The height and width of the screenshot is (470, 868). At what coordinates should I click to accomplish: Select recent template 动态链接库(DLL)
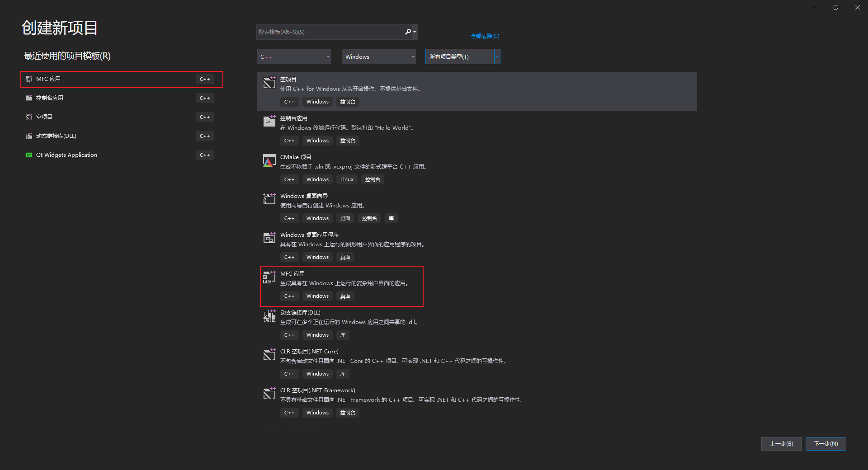[x=122, y=136]
